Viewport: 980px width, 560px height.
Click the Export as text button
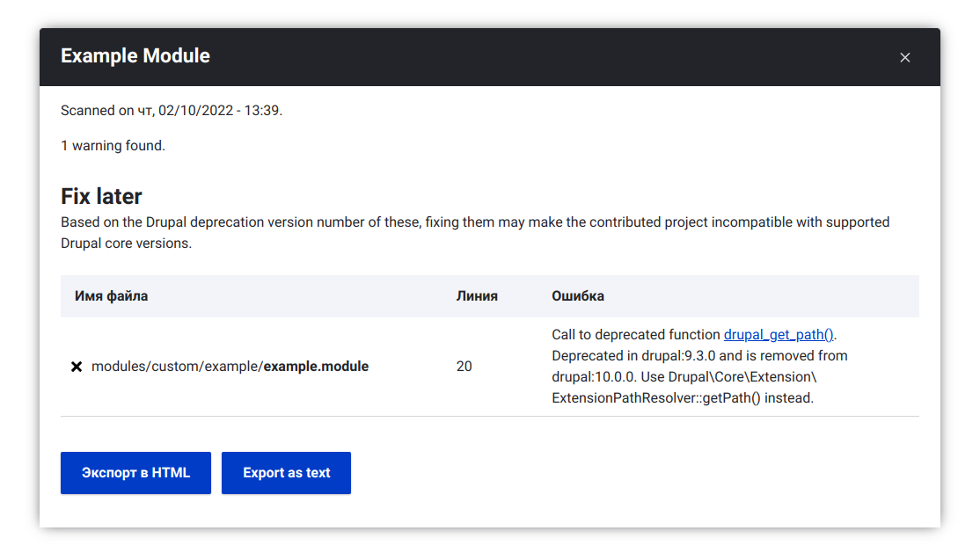point(286,473)
